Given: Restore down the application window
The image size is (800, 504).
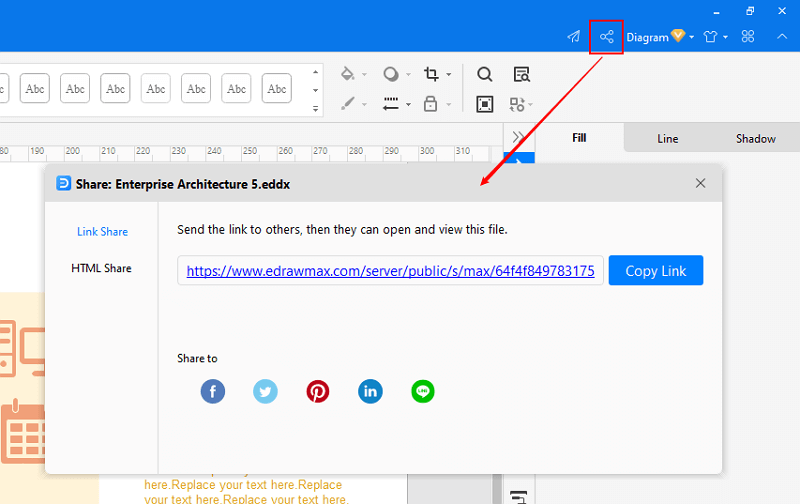Looking at the screenshot, I should [x=749, y=11].
